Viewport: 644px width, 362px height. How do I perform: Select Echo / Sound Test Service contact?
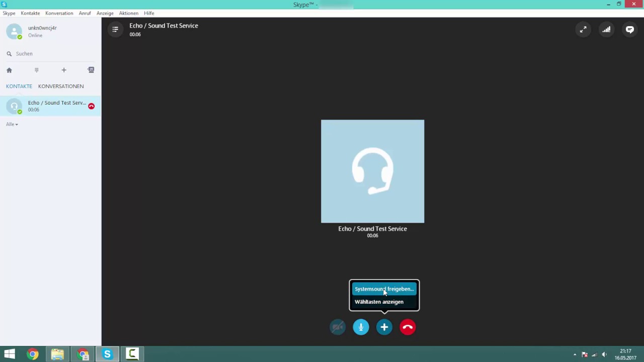tap(50, 106)
